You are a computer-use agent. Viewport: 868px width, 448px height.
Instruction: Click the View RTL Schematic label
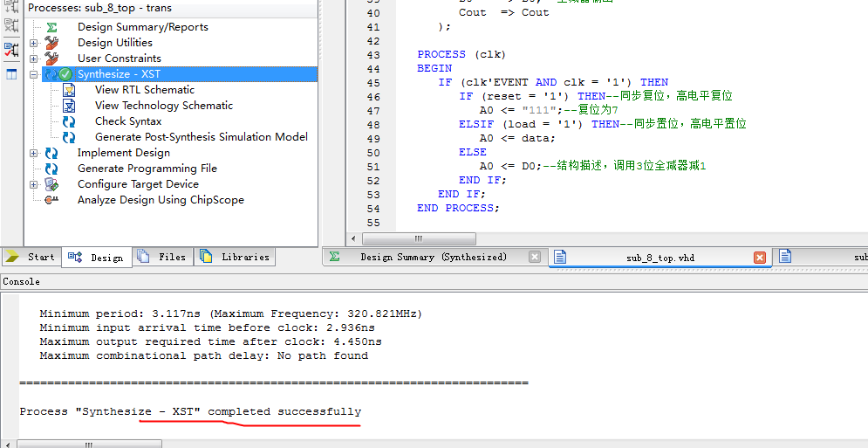pyautogui.click(x=145, y=90)
